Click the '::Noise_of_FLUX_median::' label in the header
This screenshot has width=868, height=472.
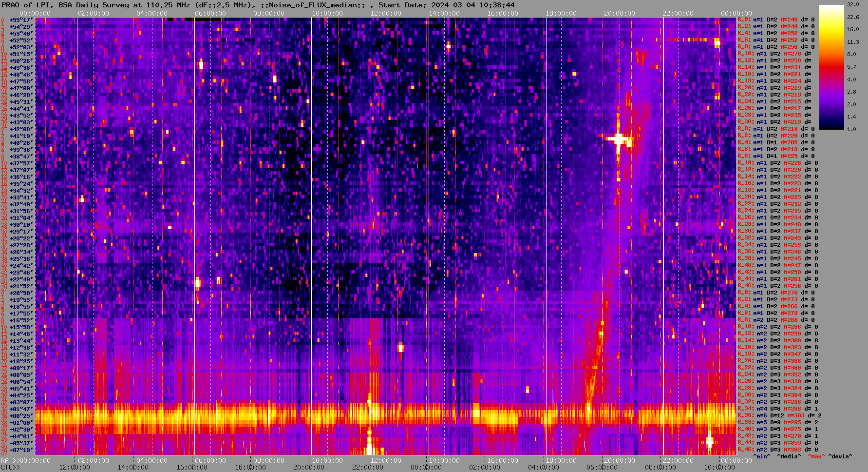pos(313,5)
